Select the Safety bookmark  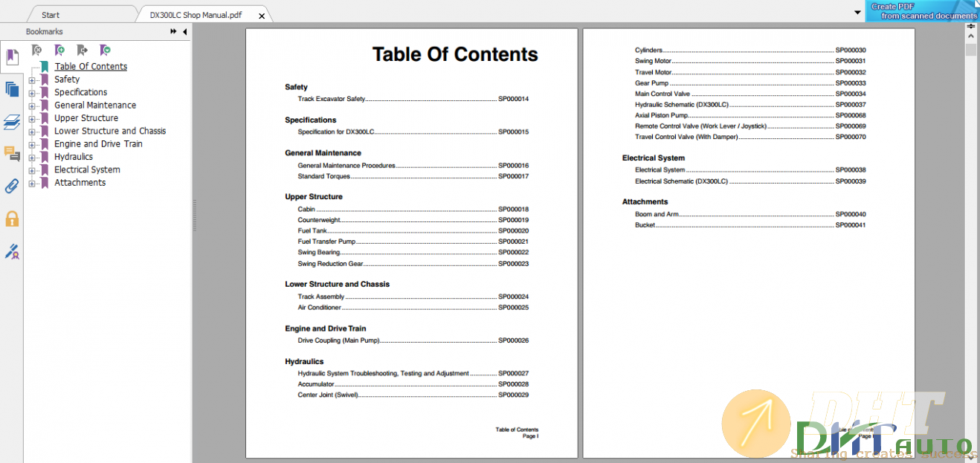pos(67,80)
